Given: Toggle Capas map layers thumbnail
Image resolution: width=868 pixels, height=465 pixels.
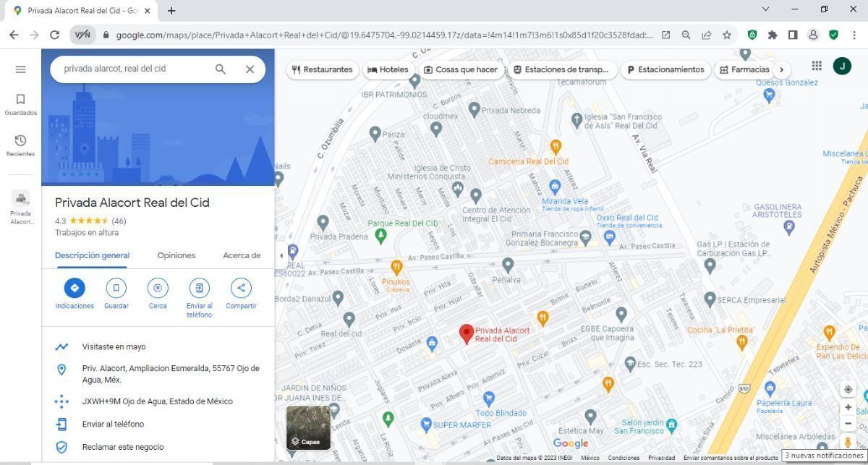Looking at the screenshot, I should click(x=308, y=427).
